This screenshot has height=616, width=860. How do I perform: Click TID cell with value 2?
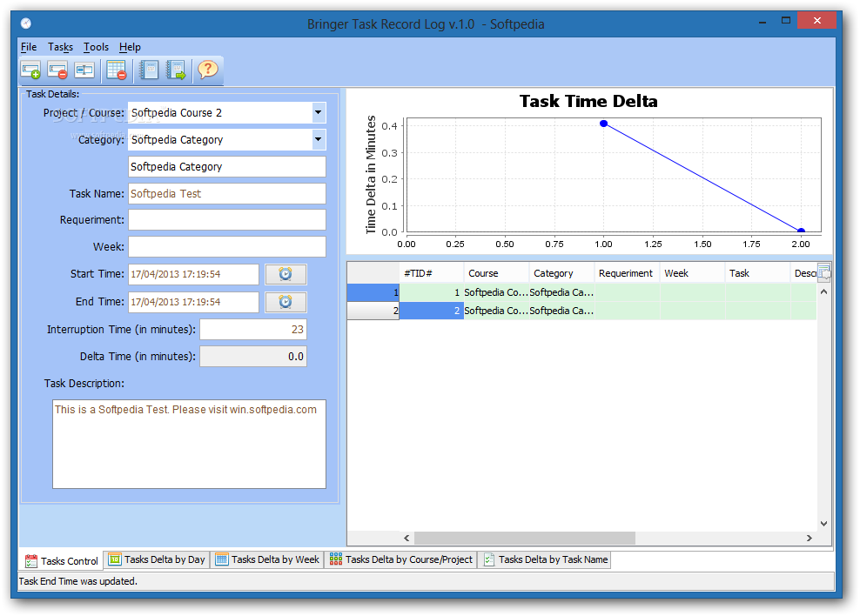[x=432, y=311]
